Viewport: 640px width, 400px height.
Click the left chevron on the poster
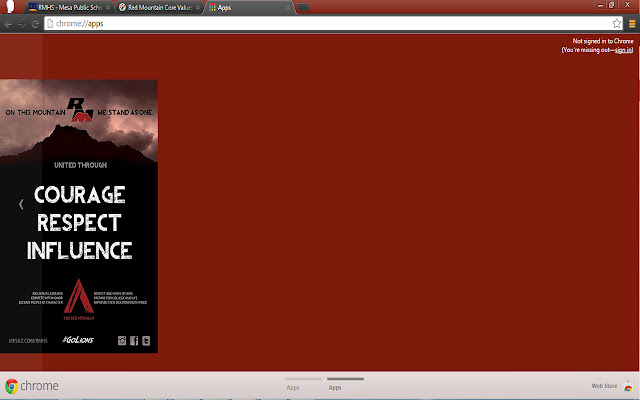21,204
